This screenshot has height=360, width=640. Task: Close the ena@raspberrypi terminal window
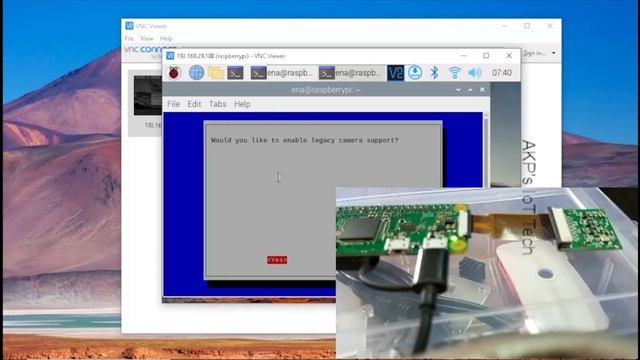pyautogui.click(x=482, y=89)
